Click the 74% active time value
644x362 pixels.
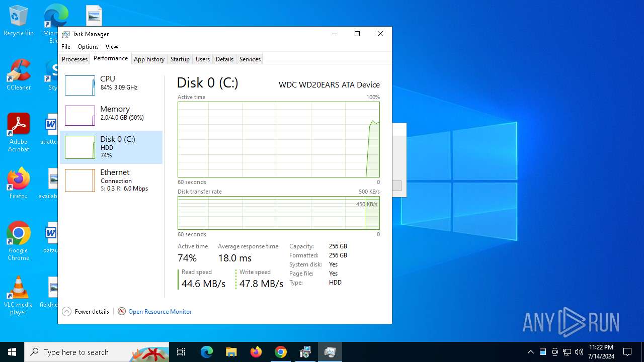coord(187,258)
